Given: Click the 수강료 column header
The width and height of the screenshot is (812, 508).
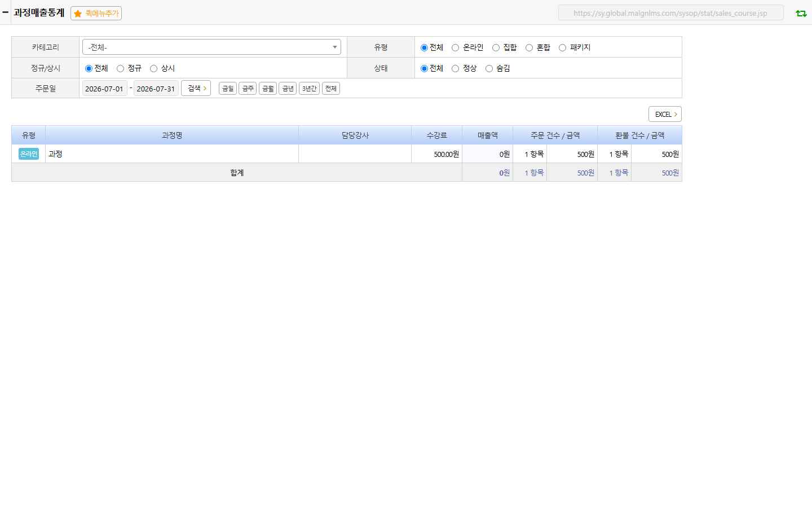Looking at the screenshot, I should [437, 135].
